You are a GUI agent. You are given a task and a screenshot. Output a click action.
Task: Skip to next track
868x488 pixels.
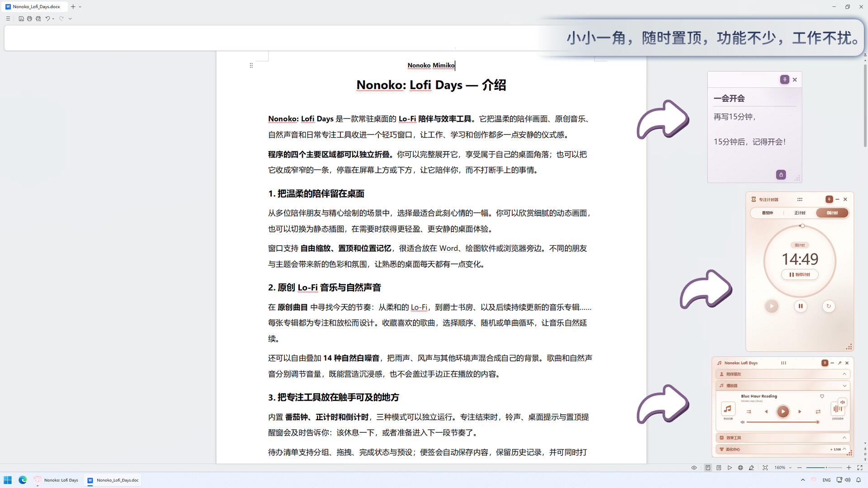800,412
